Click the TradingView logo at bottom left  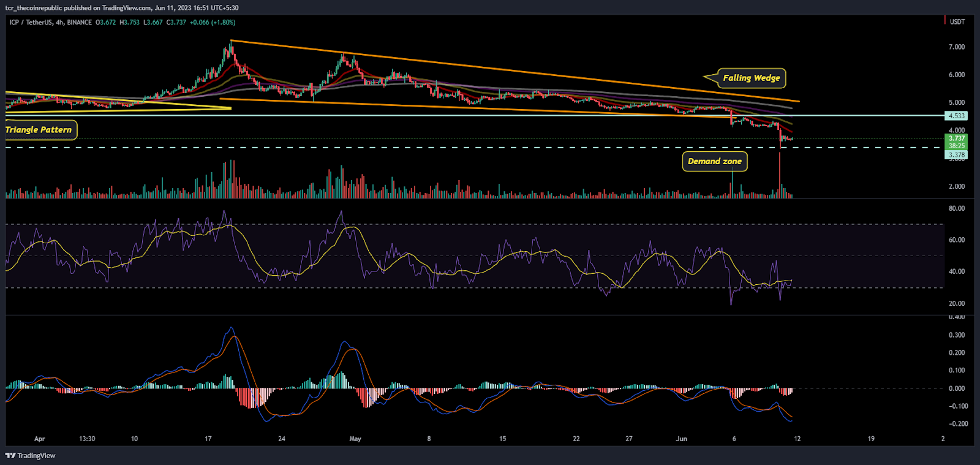coord(31,455)
